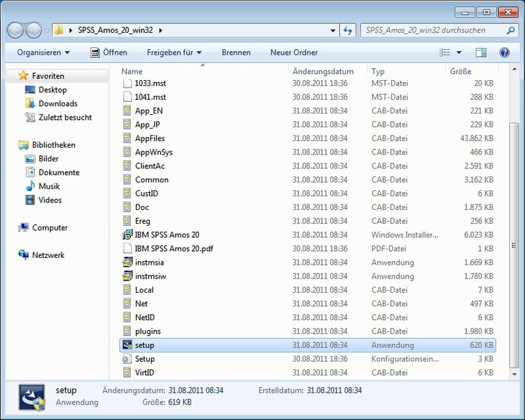Select the AppWnSys cabinet icon
The image size is (525, 420).
pyautogui.click(x=127, y=152)
